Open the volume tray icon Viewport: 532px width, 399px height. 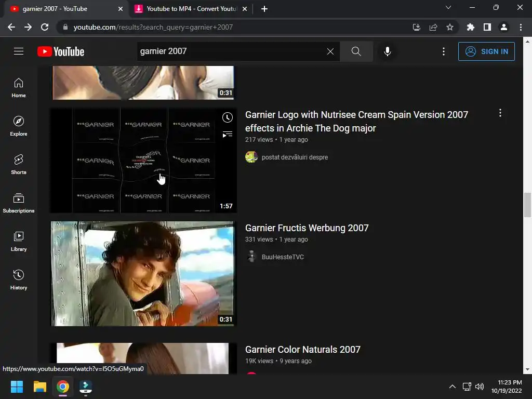480,387
